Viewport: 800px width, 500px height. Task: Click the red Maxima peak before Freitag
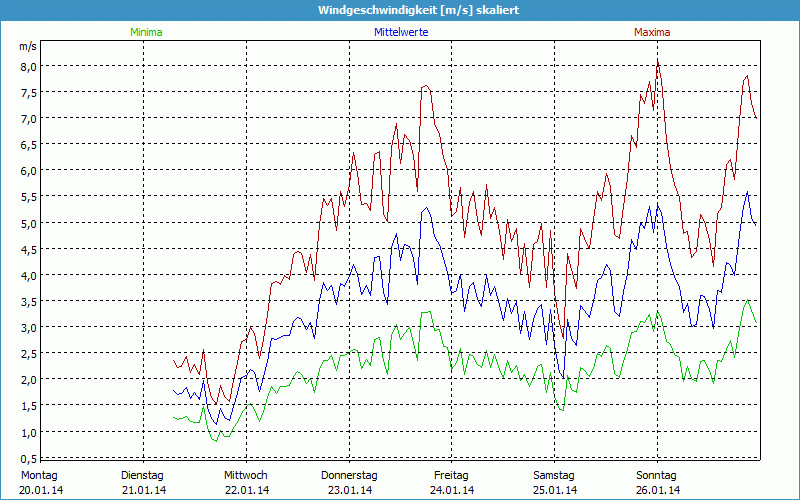coord(427,86)
